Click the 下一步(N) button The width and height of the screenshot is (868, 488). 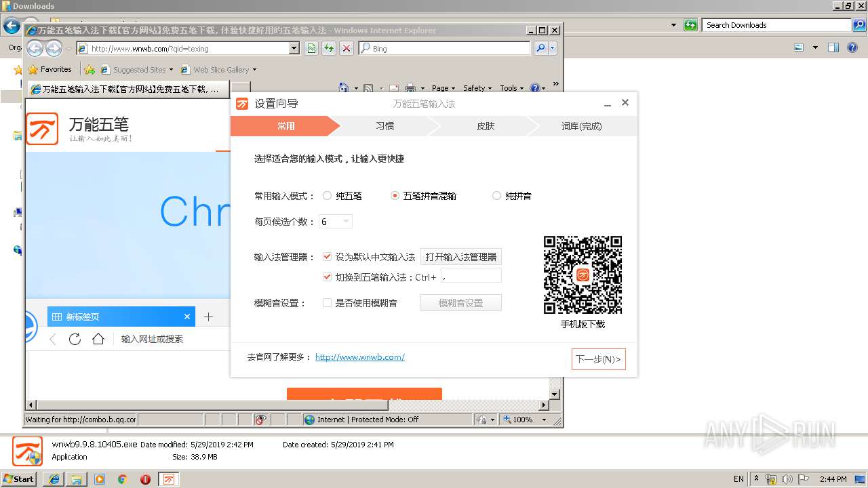(x=598, y=359)
